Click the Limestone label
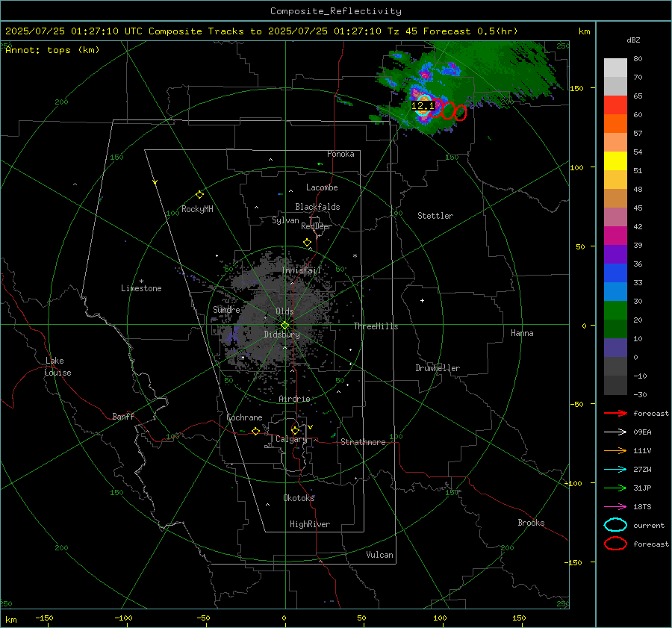The height and width of the screenshot is (628, 672). pyautogui.click(x=141, y=288)
